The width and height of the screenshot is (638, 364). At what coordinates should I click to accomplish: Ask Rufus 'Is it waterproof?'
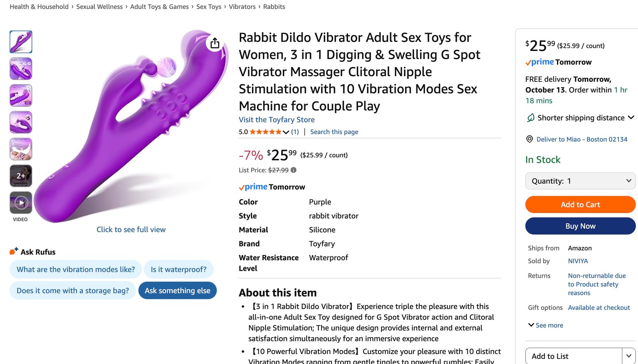(x=179, y=270)
